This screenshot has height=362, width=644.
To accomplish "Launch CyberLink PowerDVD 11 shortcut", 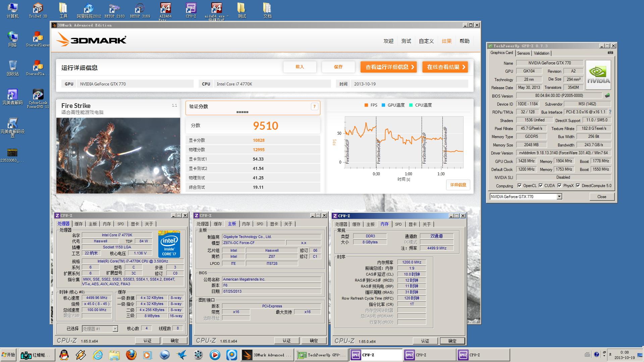I will (38, 99).
